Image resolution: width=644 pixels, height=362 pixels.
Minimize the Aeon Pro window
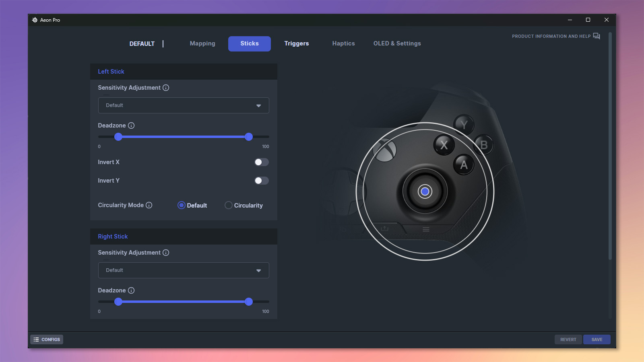point(570,20)
